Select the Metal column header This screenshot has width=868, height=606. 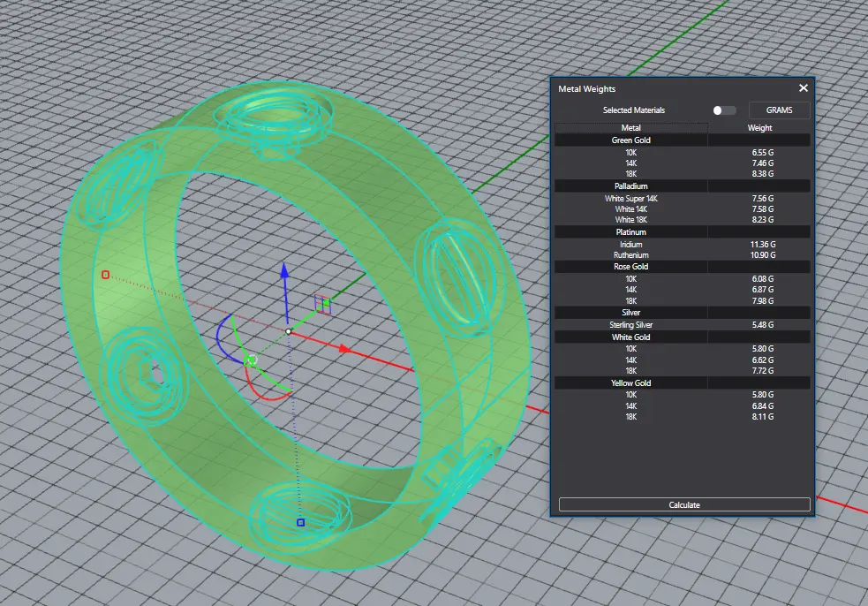(631, 128)
